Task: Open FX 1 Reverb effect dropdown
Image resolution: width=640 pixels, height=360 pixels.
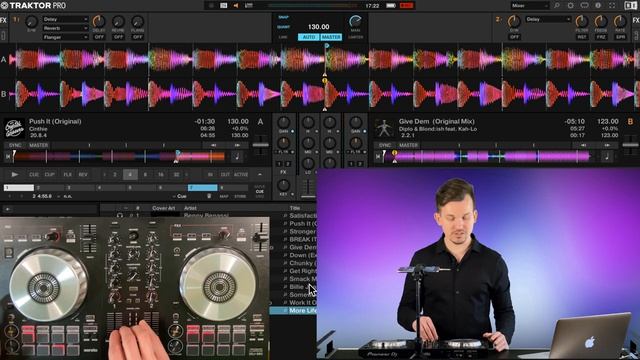Action: (x=65, y=28)
